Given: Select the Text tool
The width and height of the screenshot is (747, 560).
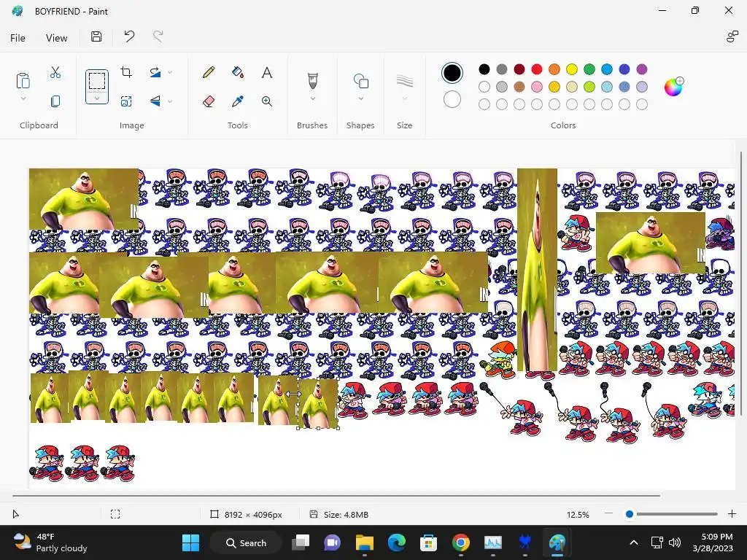Looking at the screenshot, I should coord(267,72).
